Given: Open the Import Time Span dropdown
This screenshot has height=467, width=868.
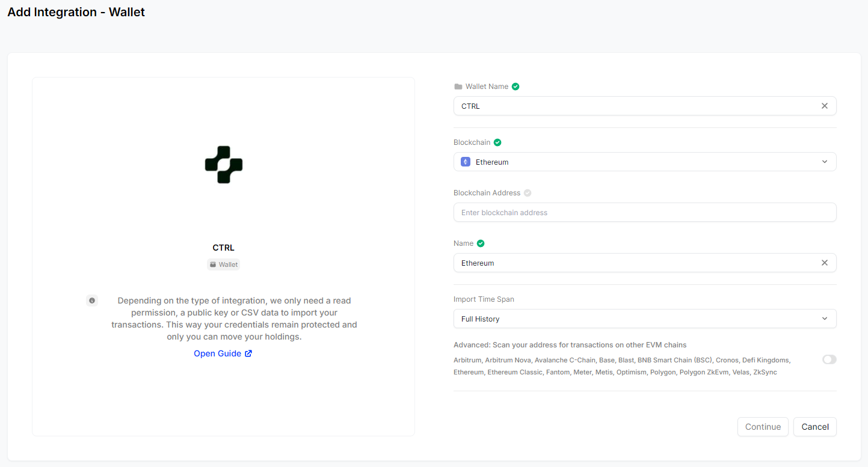Looking at the screenshot, I should [x=645, y=319].
